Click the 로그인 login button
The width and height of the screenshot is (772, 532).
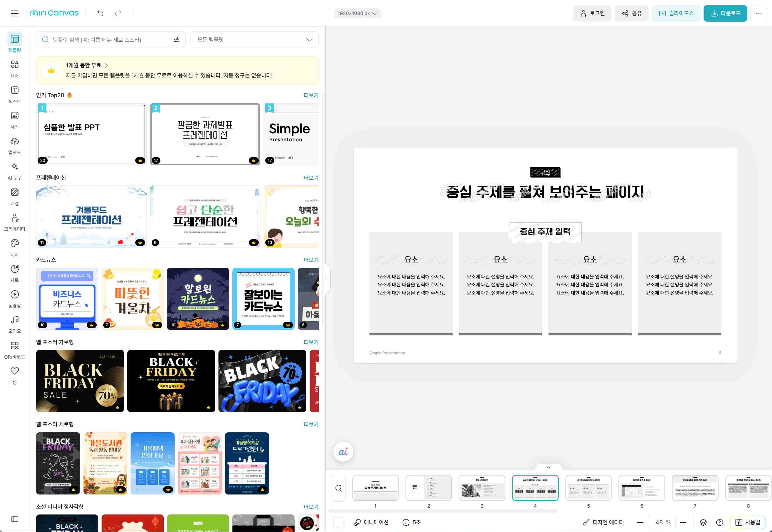tap(592, 13)
